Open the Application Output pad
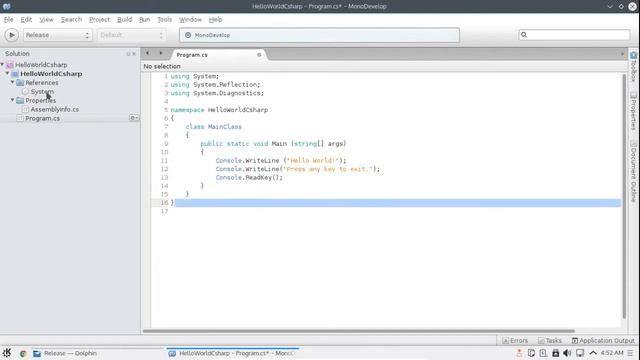Viewport: 640px width, 360px height. pos(603,340)
